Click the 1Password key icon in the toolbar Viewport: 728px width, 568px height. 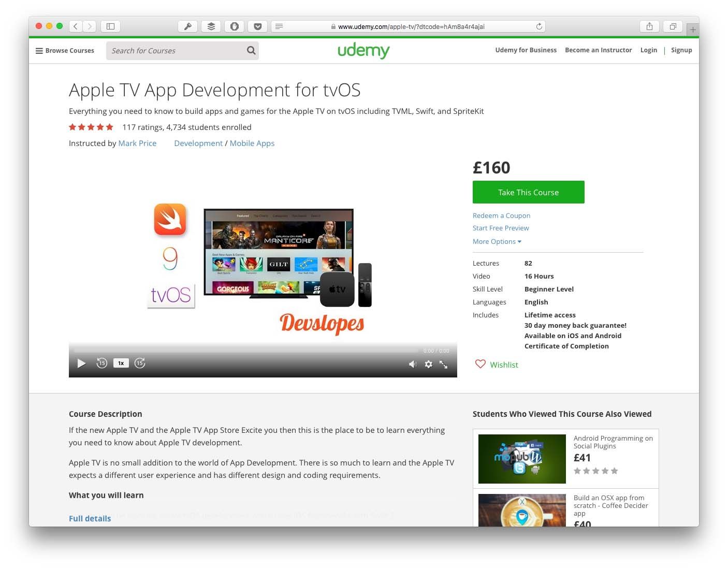(x=187, y=26)
